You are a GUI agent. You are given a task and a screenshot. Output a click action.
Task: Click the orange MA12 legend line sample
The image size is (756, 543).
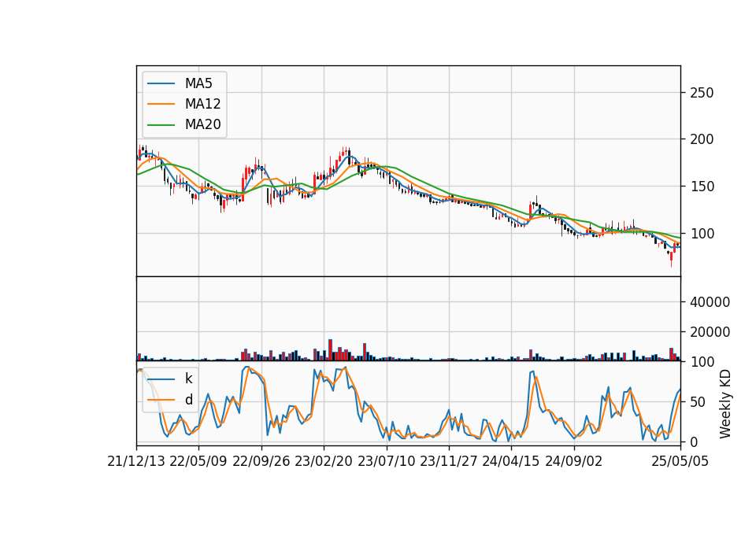pos(161,104)
